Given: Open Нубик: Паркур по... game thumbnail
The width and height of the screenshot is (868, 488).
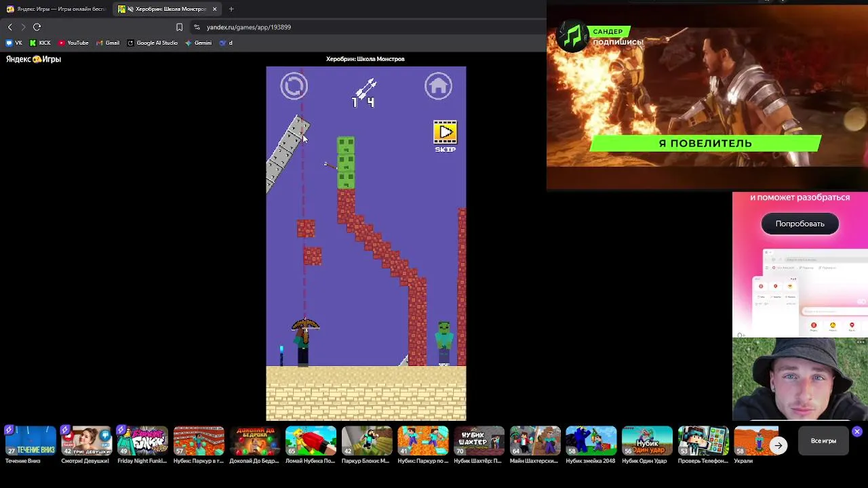Looking at the screenshot, I should (423, 441).
